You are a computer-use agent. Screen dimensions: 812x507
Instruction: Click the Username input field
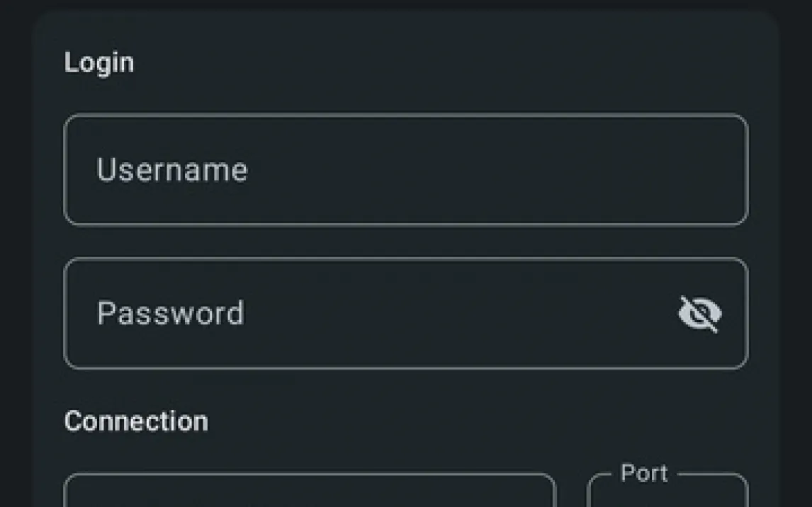[x=405, y=170]
